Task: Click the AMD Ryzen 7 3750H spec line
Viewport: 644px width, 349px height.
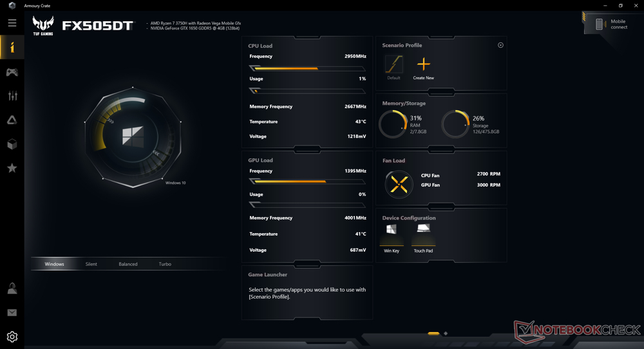Action: (x=196, y=23)
